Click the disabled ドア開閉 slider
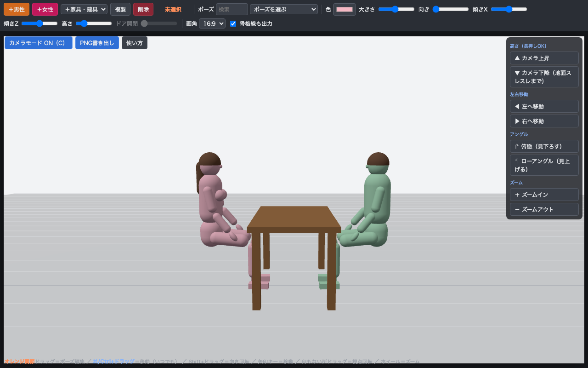This screenshot has height=368, width=588. pos(159,23)
